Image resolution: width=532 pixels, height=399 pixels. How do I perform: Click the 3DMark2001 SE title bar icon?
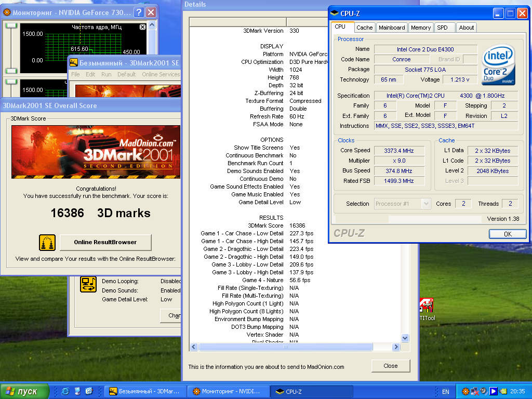click(74, 62)
